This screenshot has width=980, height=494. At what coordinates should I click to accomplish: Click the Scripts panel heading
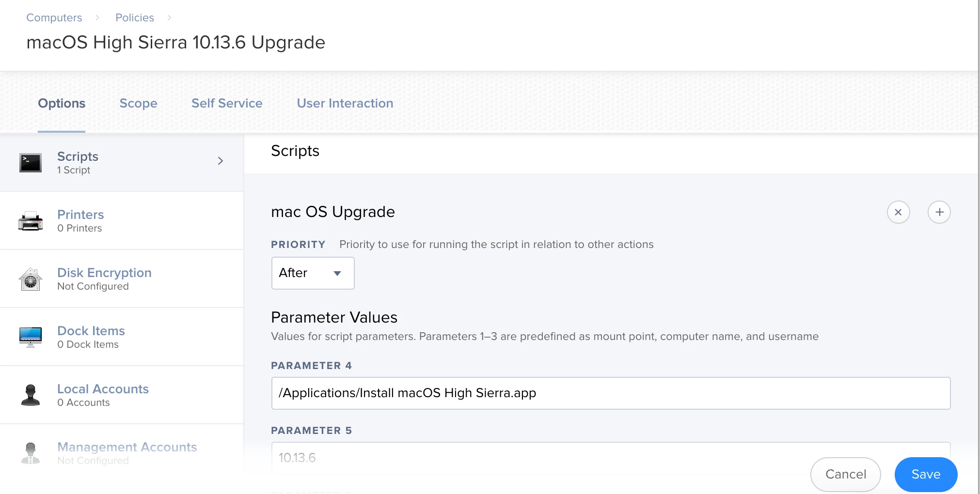click(295, 151)
